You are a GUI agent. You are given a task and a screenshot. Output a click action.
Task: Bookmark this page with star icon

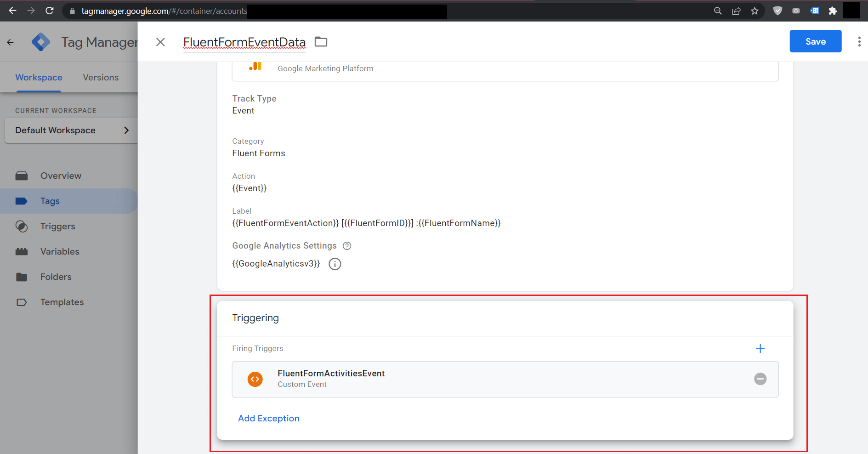click(755, 11)
